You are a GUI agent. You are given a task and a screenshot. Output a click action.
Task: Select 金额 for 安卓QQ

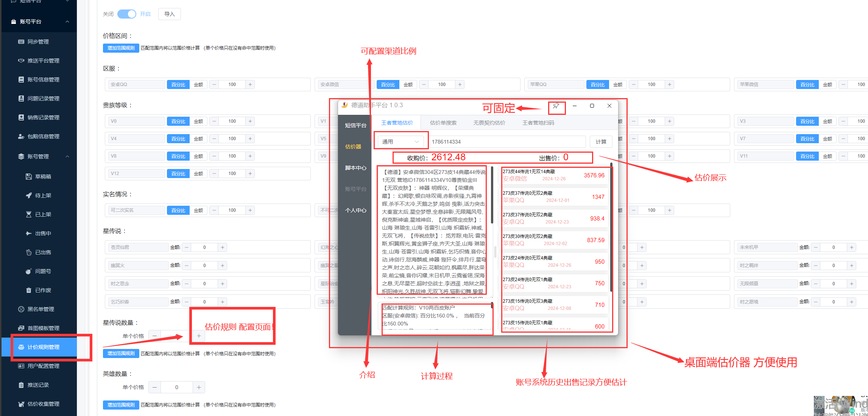(x=198, y=84)
